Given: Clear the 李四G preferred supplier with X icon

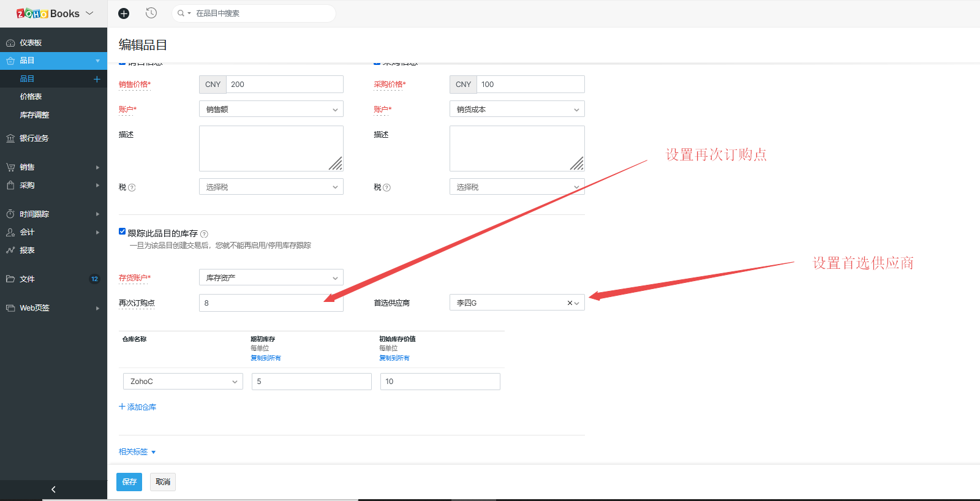Looking at the screenshot, I should point(570,303).
